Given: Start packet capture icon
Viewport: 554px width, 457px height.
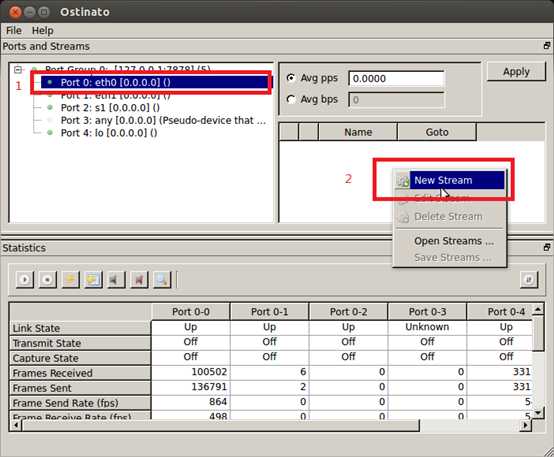Looking at the screenshot, I should pyautogui.click(x=116, y=280).
